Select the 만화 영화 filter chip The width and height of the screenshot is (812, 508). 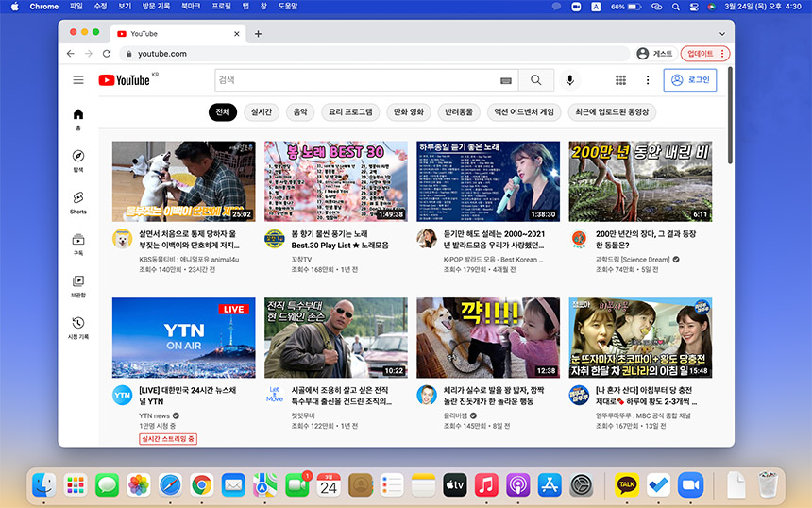click(x=409, y=111)
